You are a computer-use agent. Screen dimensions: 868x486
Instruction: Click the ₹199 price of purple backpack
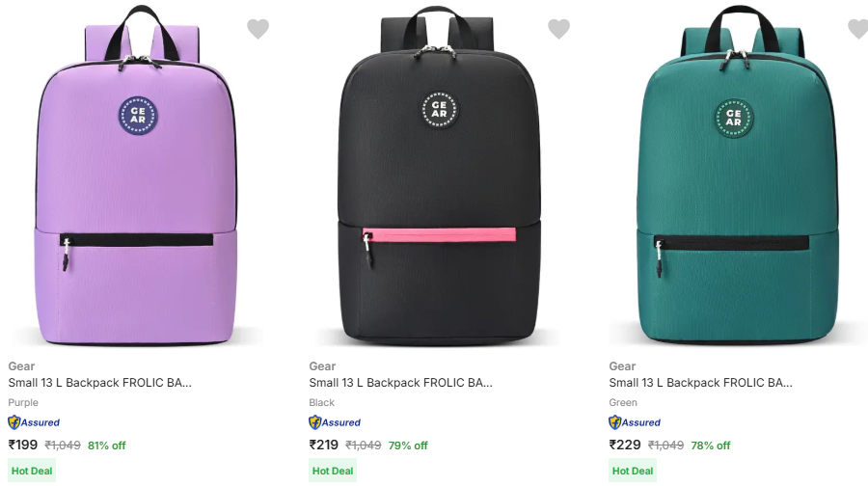point(23,445)
